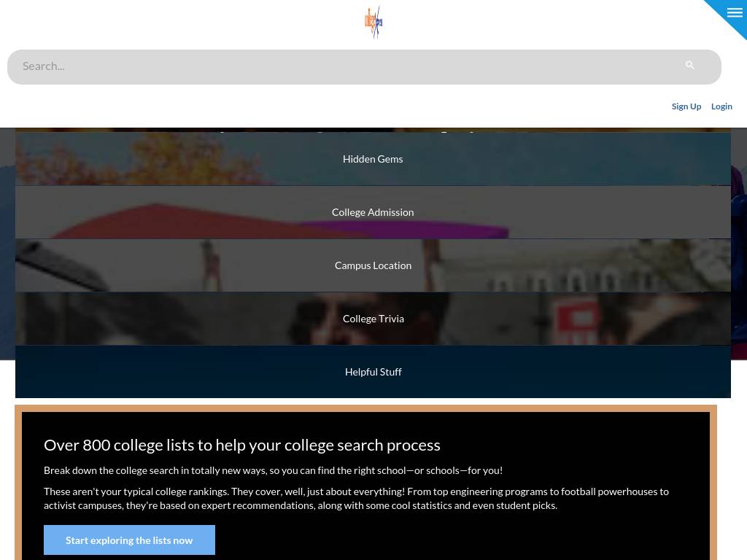Click Start exploring the lists now
Screen dimensions: 747x560
click(129, 540)
